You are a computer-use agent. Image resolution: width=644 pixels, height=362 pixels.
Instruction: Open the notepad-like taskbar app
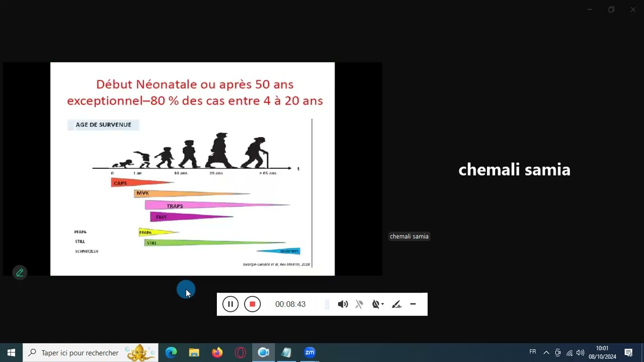point(287,352)
